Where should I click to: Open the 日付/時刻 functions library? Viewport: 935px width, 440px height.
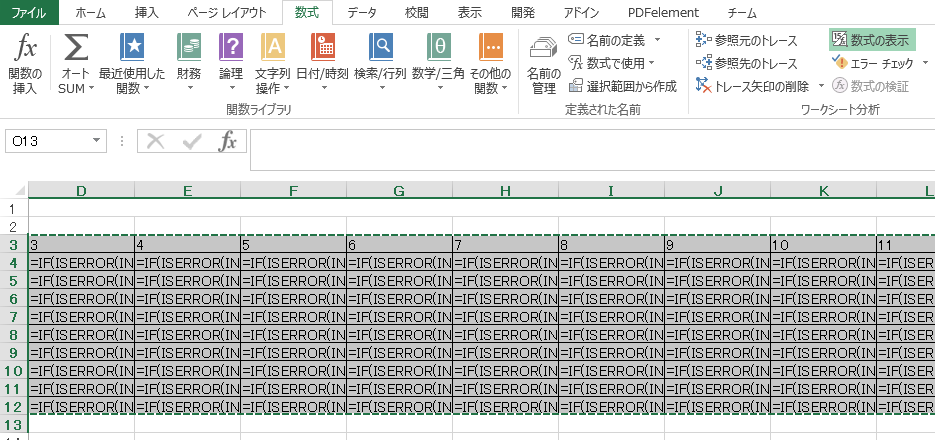(x=323, y=64)
